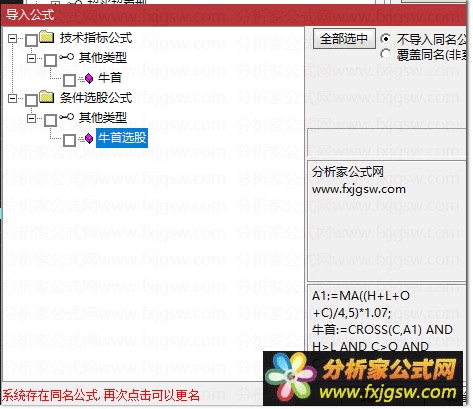Select the 覆盖同名 radio option

pyautogui.click(x=386, y=54)
